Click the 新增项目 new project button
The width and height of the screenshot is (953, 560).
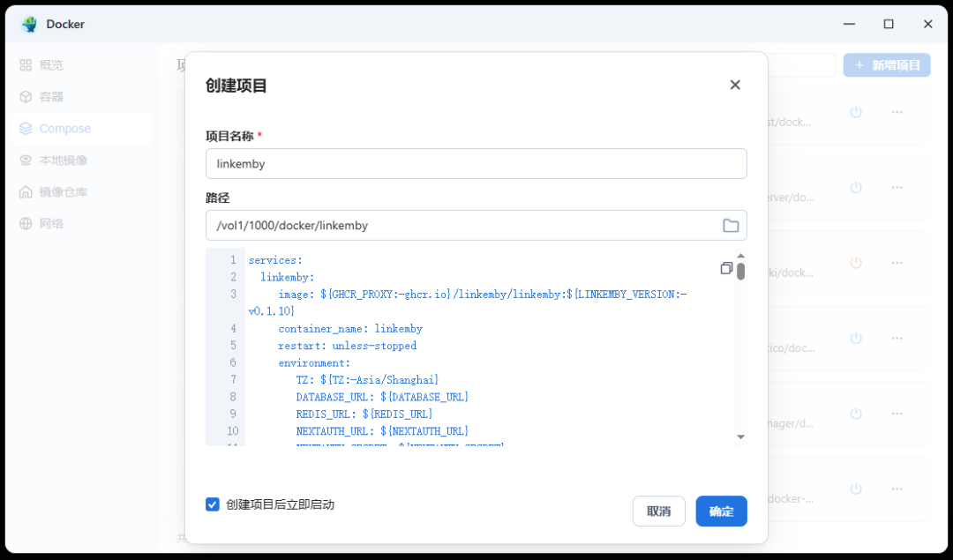(887, 64)
